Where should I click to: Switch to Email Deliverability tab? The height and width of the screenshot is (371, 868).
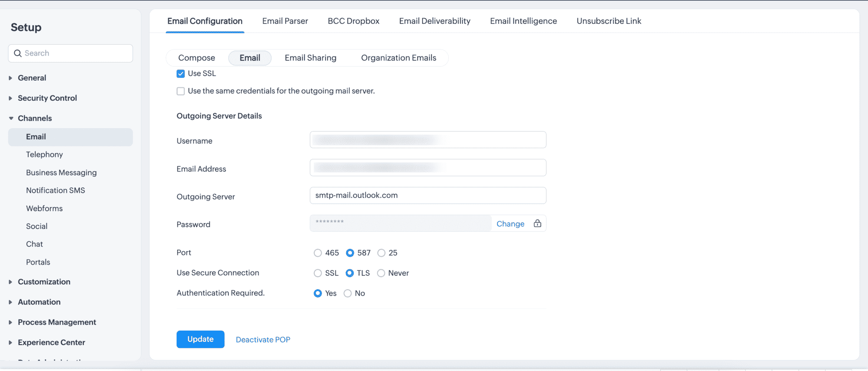[434, 21]
